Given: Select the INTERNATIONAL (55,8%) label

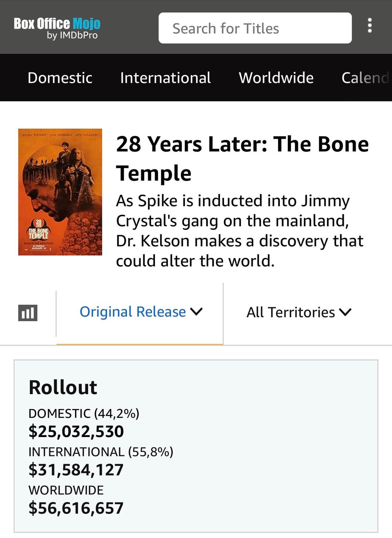Looking at the screenshot, I should (x=101, y=452).
